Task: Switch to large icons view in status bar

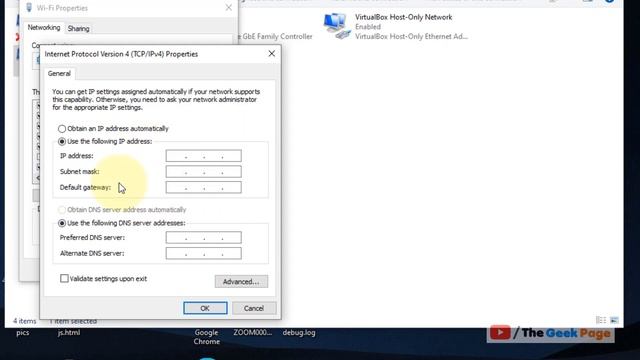Action: point(614,320)
